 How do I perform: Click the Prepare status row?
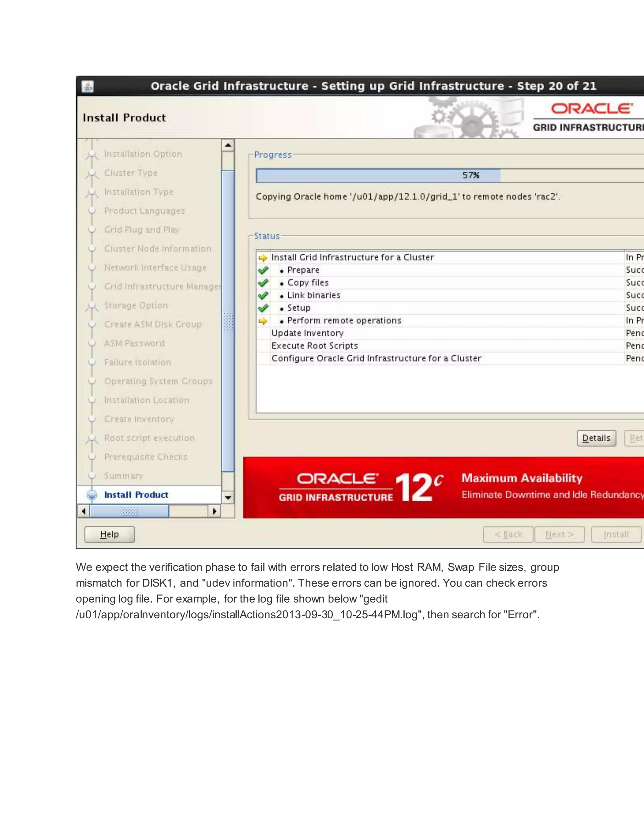[450, 270]
